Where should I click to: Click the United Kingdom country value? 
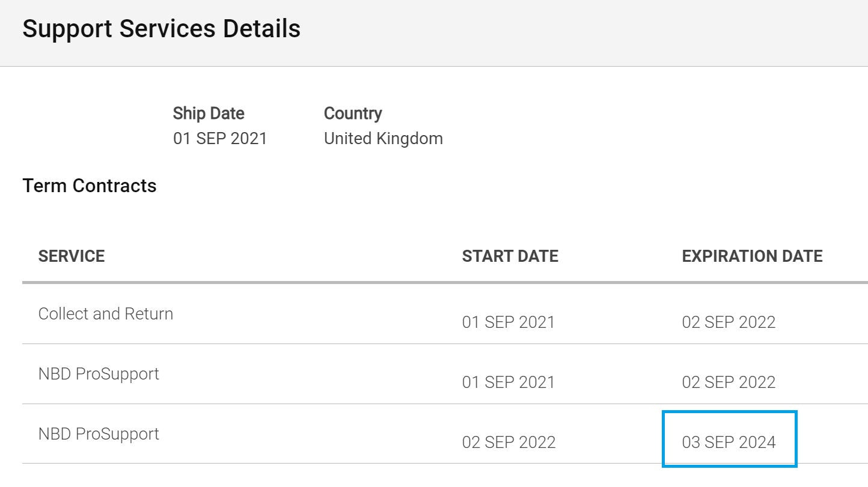coord(384,138)
